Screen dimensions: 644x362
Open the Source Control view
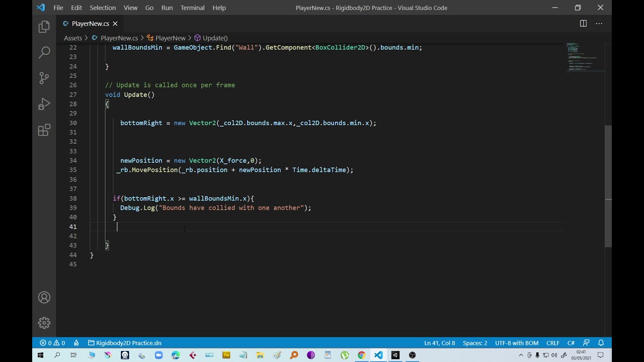(x=44, y=78)
